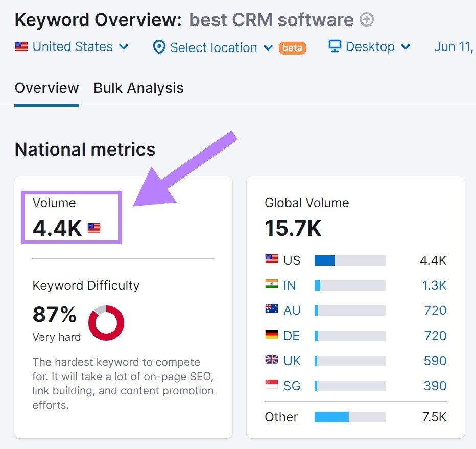Click the location pin icon
Viewport: 476px width, 449px height.
pyautogui.click(x=159, y=47)
